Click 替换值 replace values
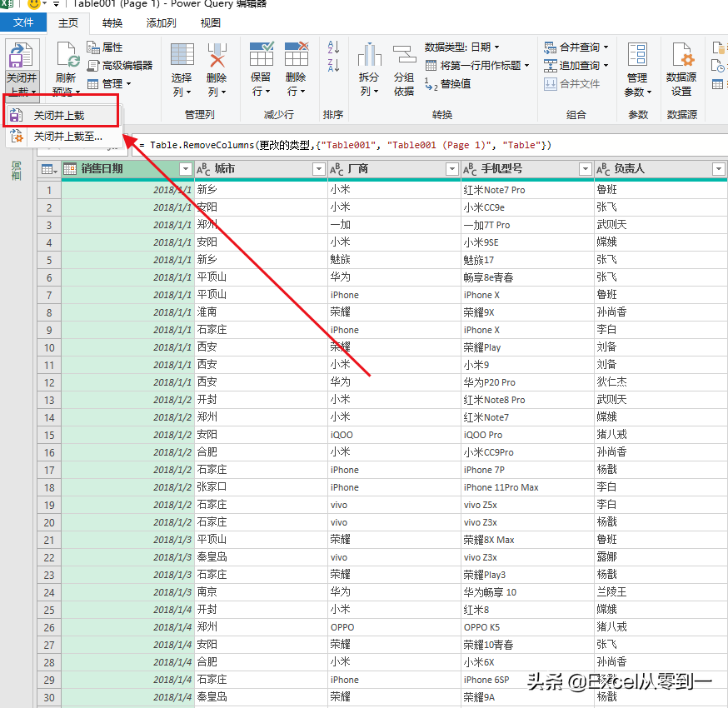 (448, 84)
